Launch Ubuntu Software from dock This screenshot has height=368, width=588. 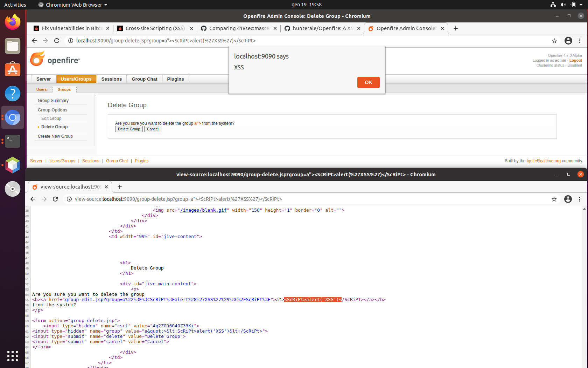point(13,70)
